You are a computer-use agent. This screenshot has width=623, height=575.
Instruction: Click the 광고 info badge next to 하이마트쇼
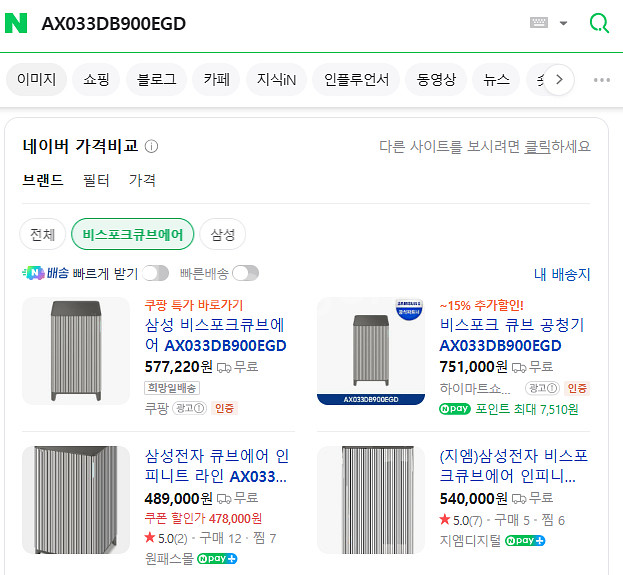point(542,388)
